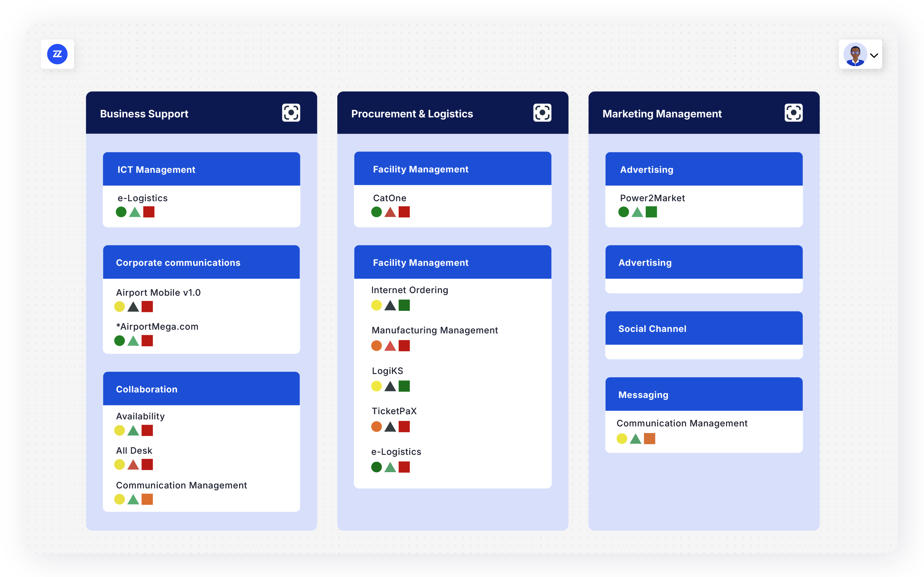Click the green circle under *AirportMega.com
This screenshot has width=924, height=577.
pos(119,341)
